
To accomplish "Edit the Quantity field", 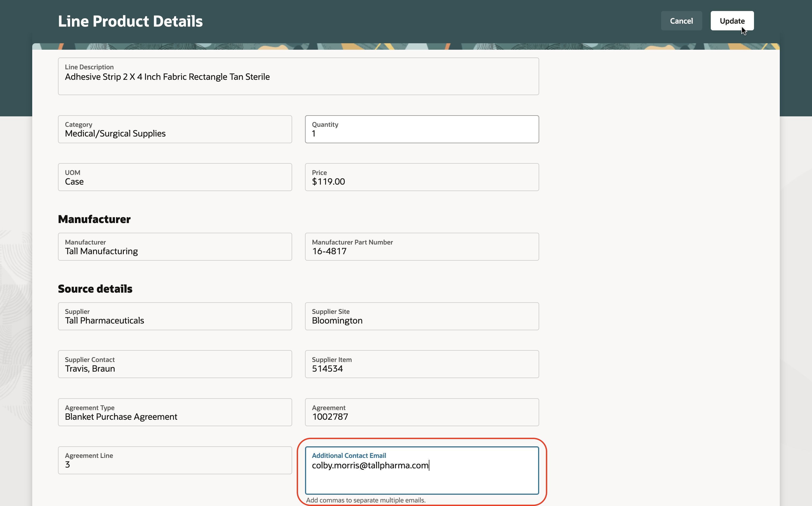I will click(421, 129).
